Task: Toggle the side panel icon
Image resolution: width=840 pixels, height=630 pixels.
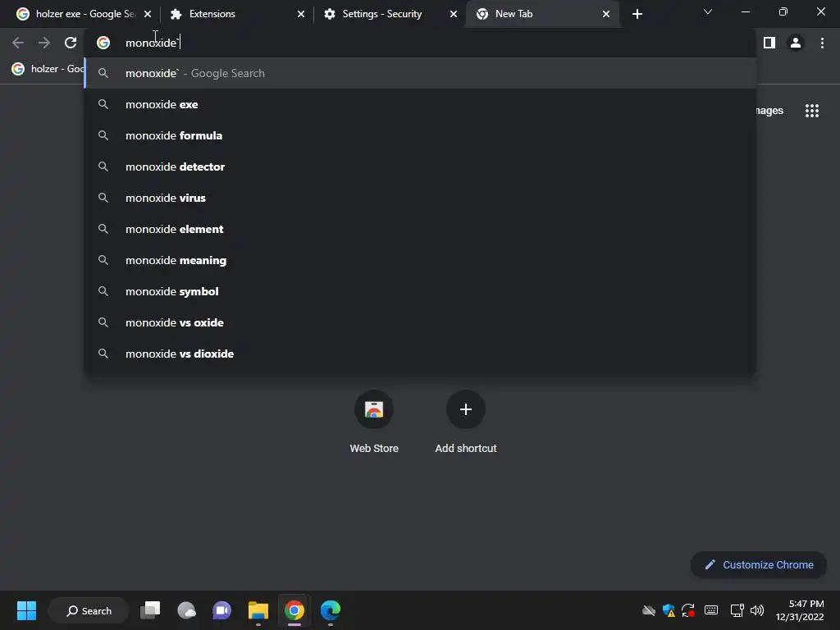Action: (769, 43)
